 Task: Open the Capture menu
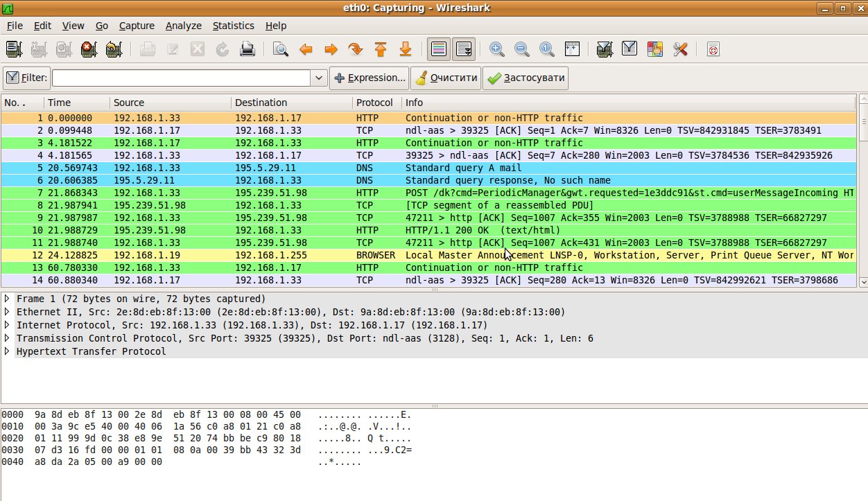tap(137, 26)
